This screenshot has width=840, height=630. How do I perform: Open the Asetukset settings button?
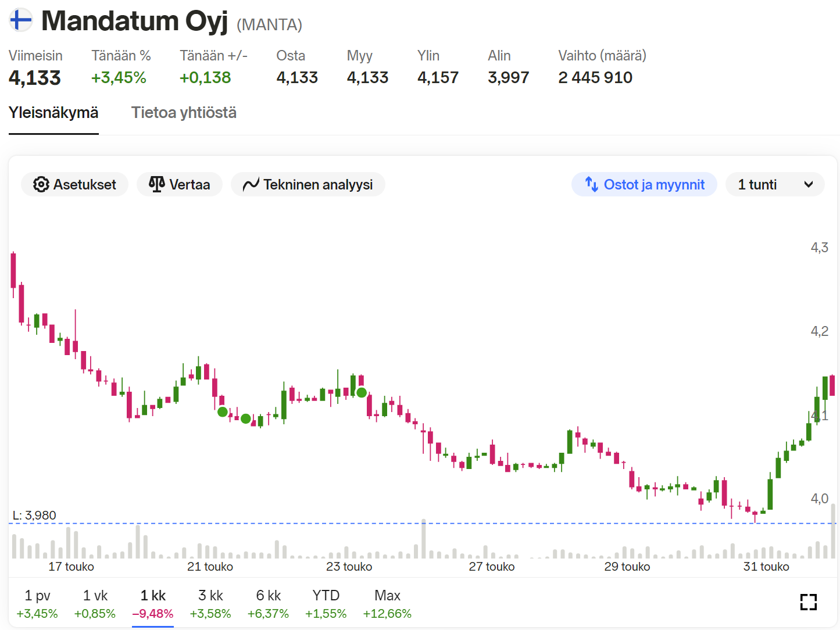click(74, 184)
